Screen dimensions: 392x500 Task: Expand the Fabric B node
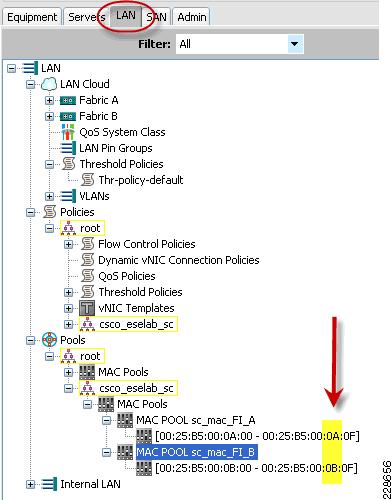[x=49, y=116]
